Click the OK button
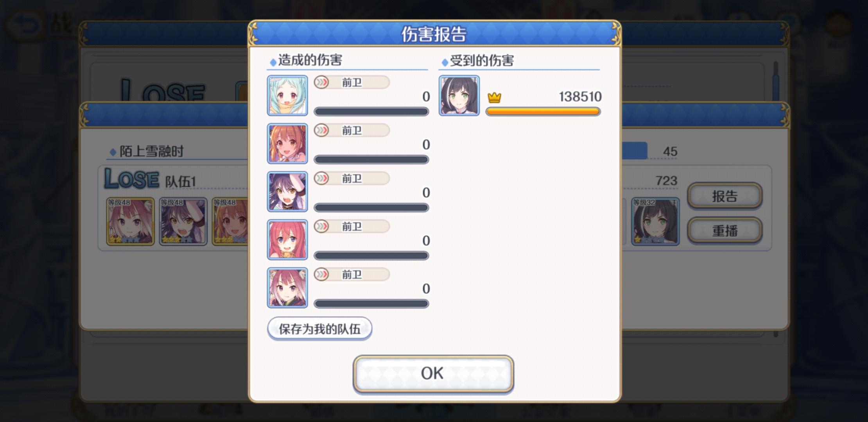Image resolution: width=868 pixels, height=422 pixels. pyautogui.click(x=433, y=374)
